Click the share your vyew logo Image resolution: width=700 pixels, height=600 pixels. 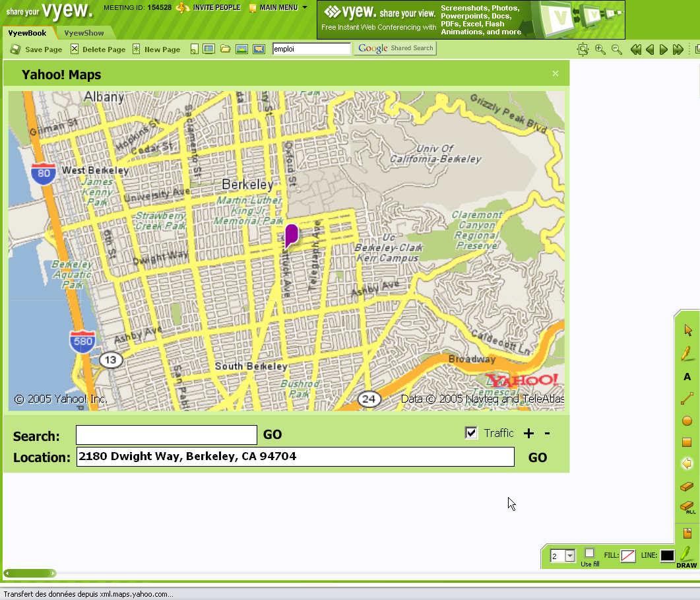click(x=49, y=11)
